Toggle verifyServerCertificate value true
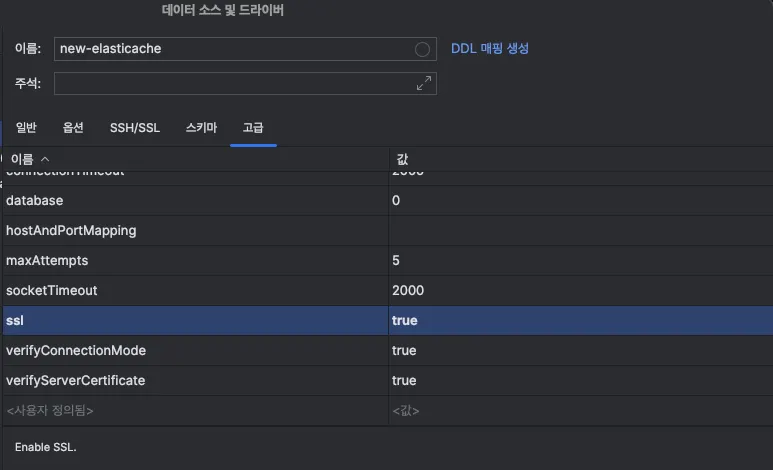 (x=405, y=381)
